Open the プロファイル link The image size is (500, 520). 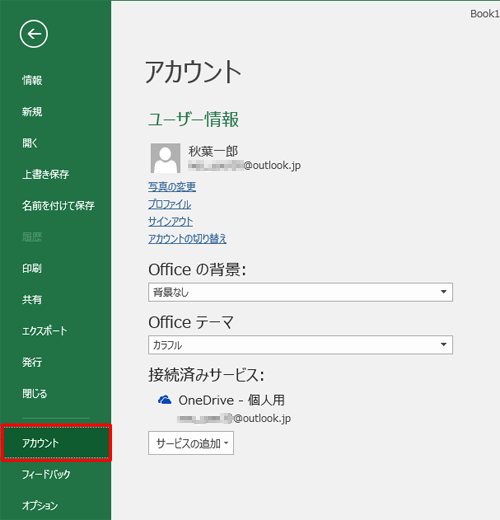point(170,204)
